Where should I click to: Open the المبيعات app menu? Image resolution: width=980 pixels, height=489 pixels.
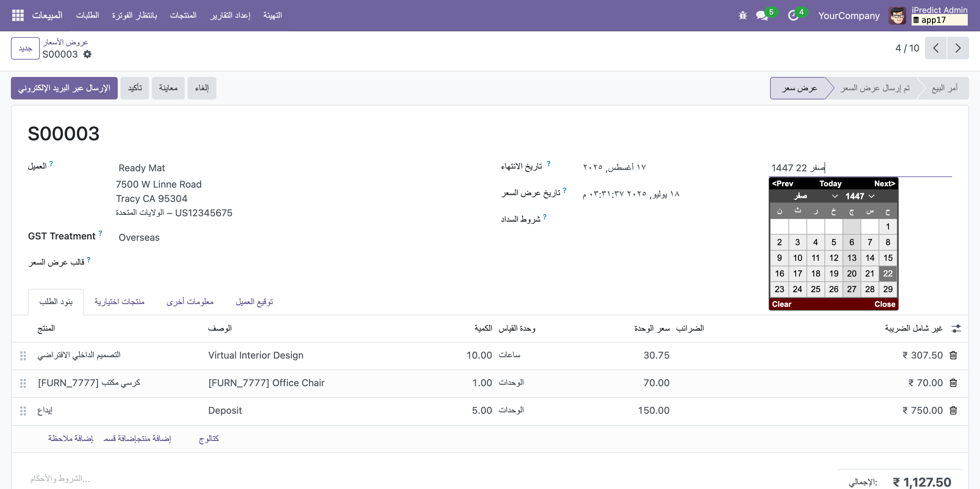(x=47, y=15)
